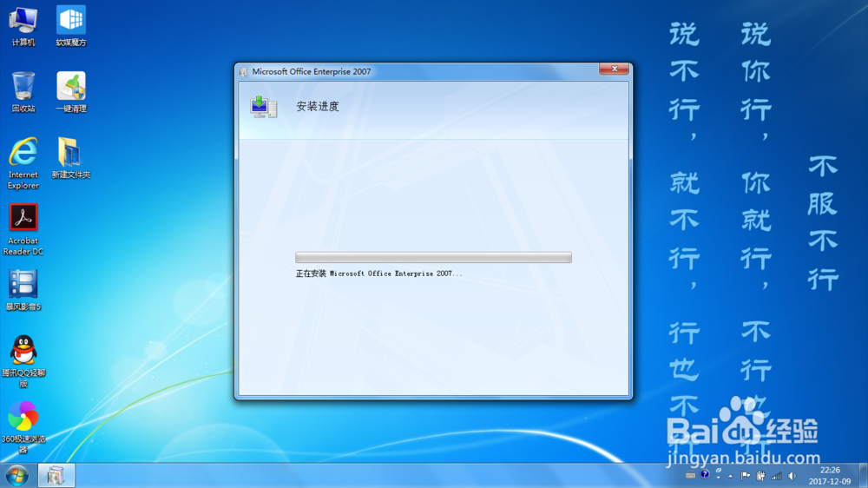868x488 pixels.
Task: Open the 回收站 recycle bin icon
Action: pos(23,92)
